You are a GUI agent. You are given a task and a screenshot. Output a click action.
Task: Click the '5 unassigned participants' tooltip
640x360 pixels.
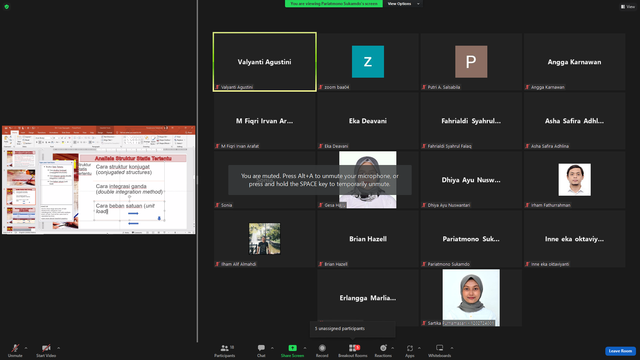click(x=353, y=329)
